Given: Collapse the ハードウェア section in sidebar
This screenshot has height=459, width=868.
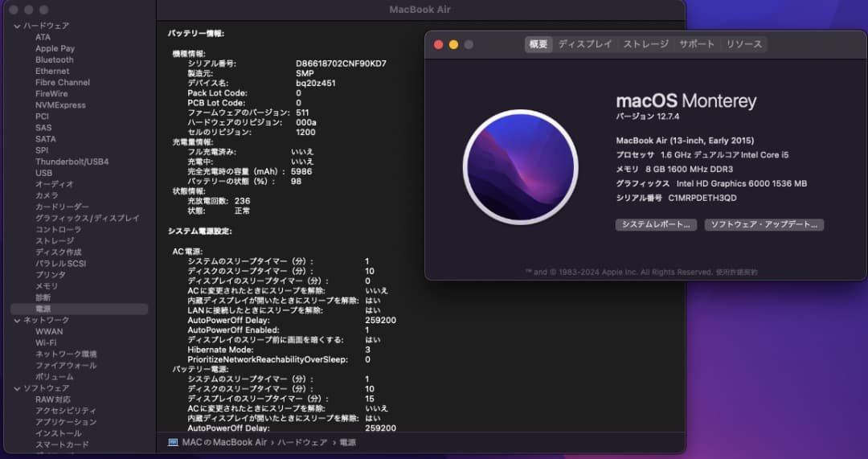Looking at the screenshot, I should pyautogui.click(x=17, y=26).
